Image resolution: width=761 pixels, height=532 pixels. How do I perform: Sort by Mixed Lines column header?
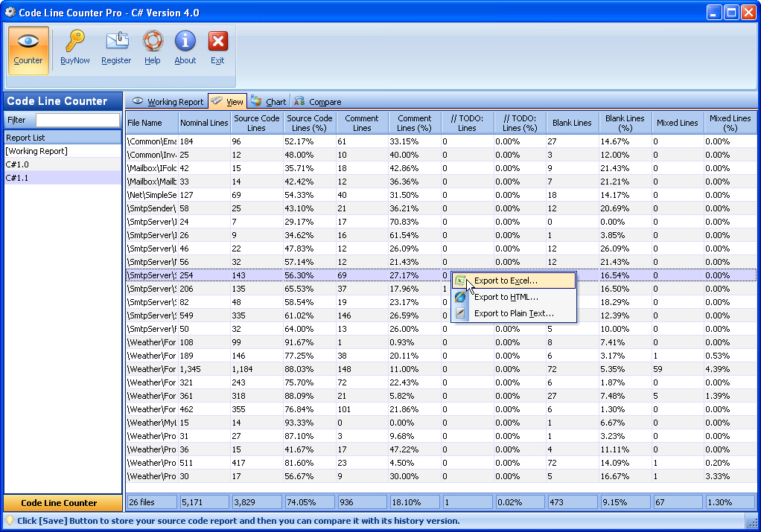678,123
